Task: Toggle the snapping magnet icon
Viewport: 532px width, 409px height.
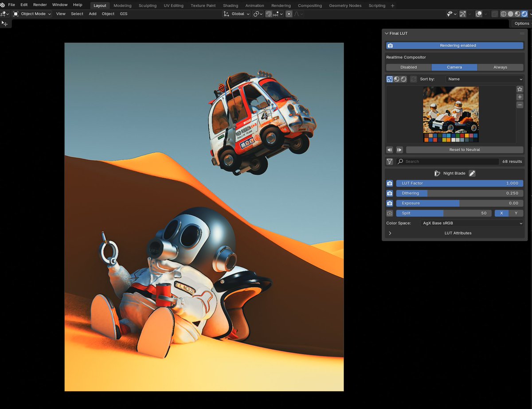Action: 269,14
